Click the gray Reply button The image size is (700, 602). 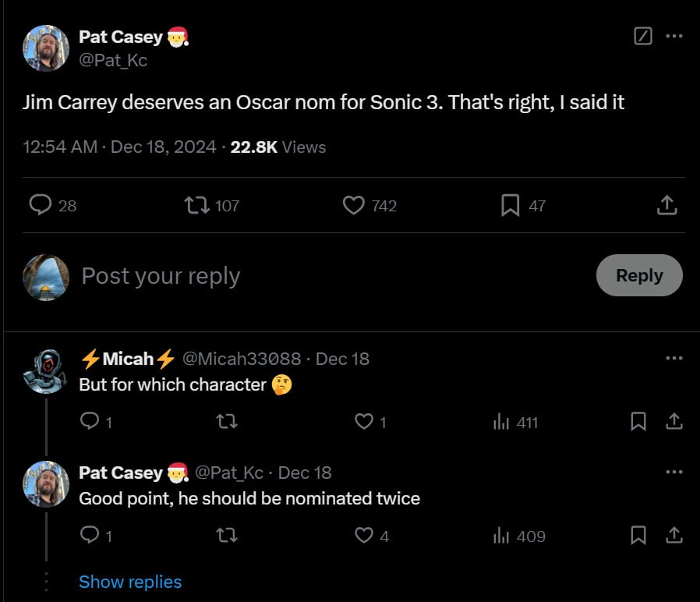click(x=639, y=275)
